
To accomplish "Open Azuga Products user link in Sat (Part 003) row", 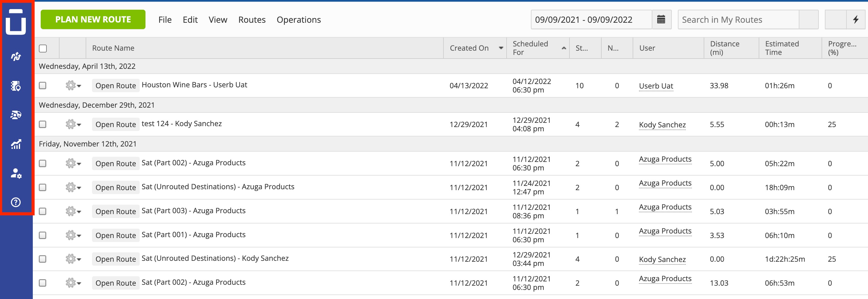I will (x=665, y=207).
